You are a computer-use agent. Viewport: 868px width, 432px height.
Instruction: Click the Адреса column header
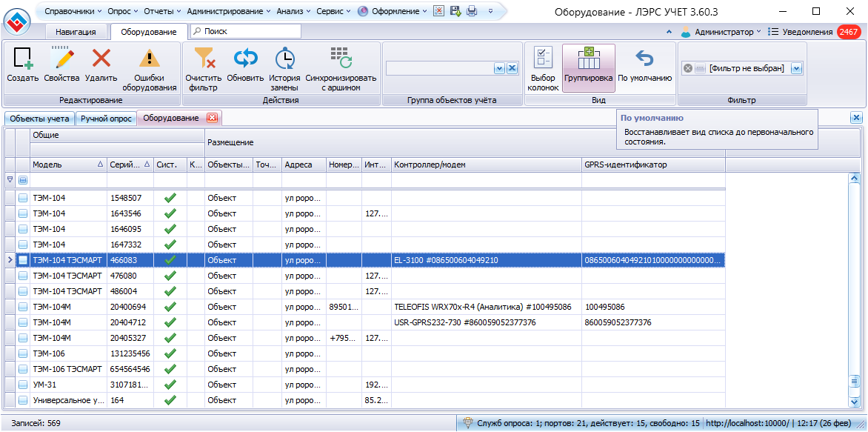pos(304,165)
